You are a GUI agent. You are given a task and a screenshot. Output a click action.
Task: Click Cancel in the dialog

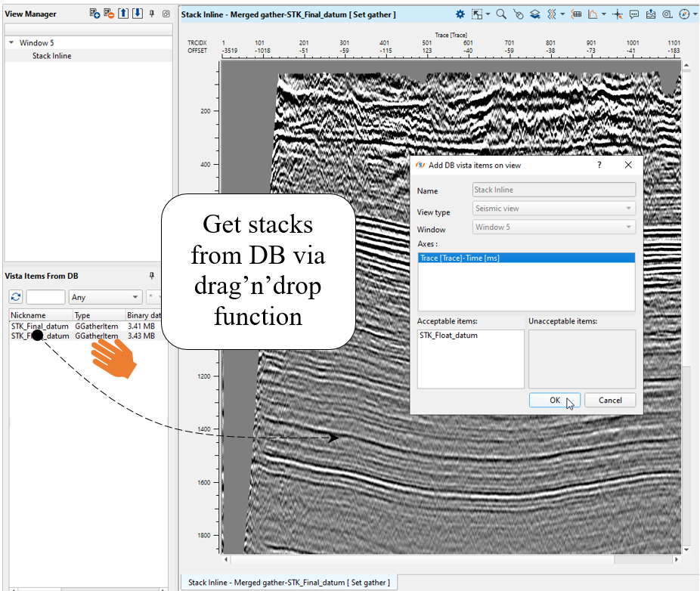609,401
